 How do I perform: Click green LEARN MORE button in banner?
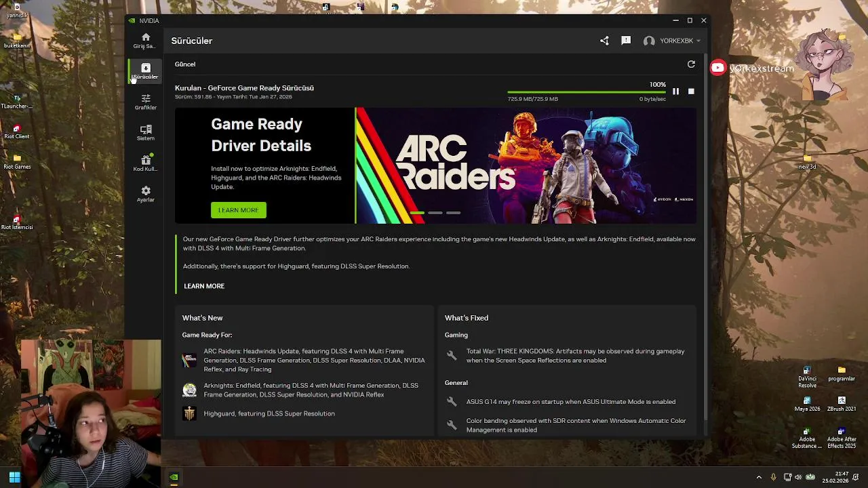click(238, 210)
